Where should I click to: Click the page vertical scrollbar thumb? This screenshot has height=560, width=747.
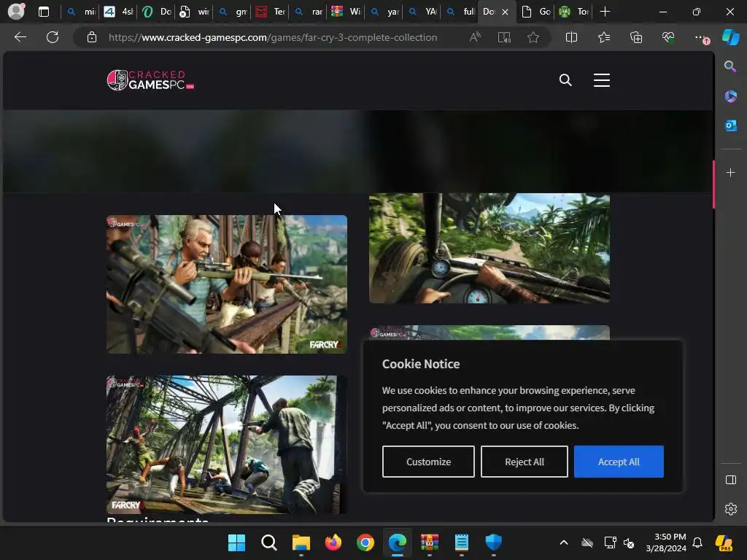pos(713,184)
